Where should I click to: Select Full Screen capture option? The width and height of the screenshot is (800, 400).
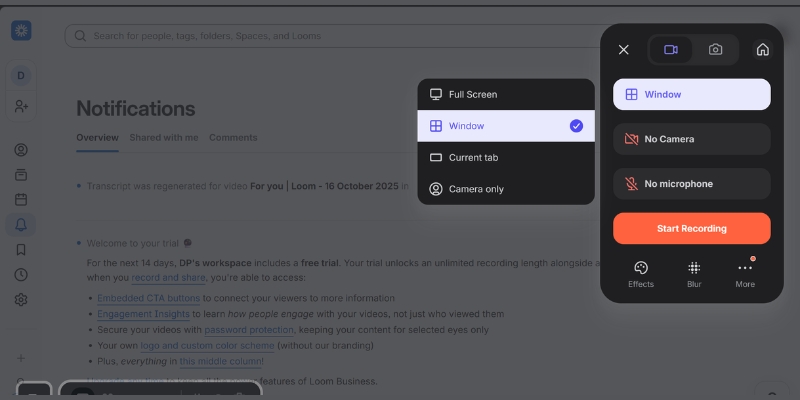506,94
